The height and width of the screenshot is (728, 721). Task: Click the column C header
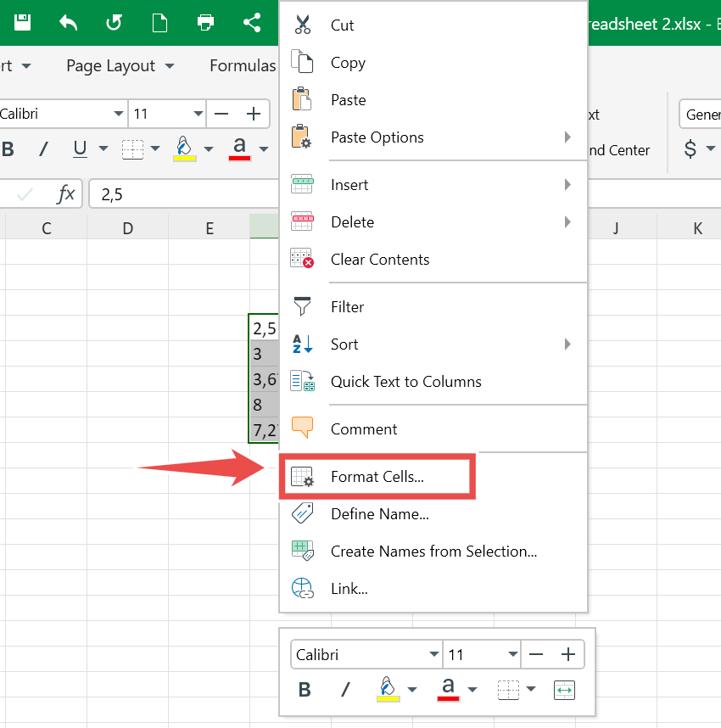(47, 227)
